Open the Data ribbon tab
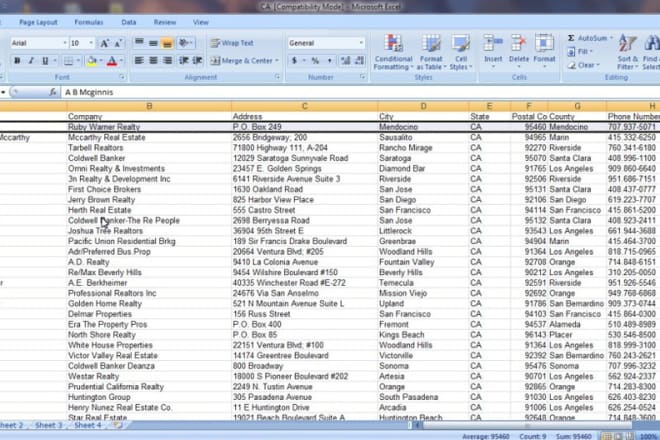Image resolution: width=660 pixels, height=440 pixels. point(128,22)
